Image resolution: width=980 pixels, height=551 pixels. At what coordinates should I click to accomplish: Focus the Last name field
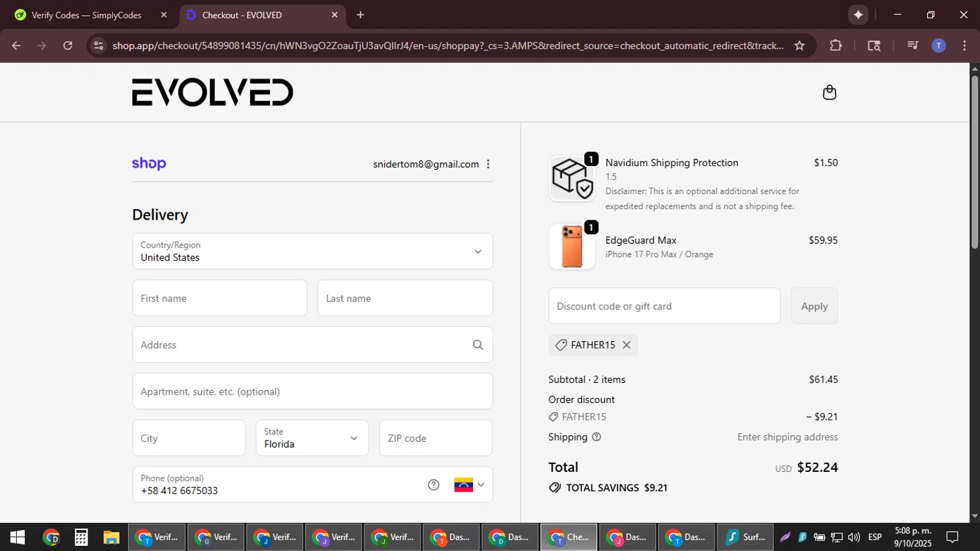pyautogui.click(x=405, y=298)
